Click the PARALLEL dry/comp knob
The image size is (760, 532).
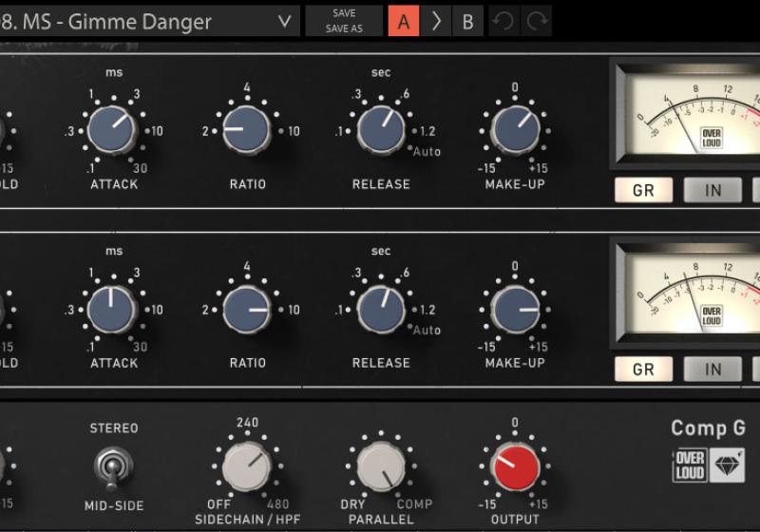381,466
